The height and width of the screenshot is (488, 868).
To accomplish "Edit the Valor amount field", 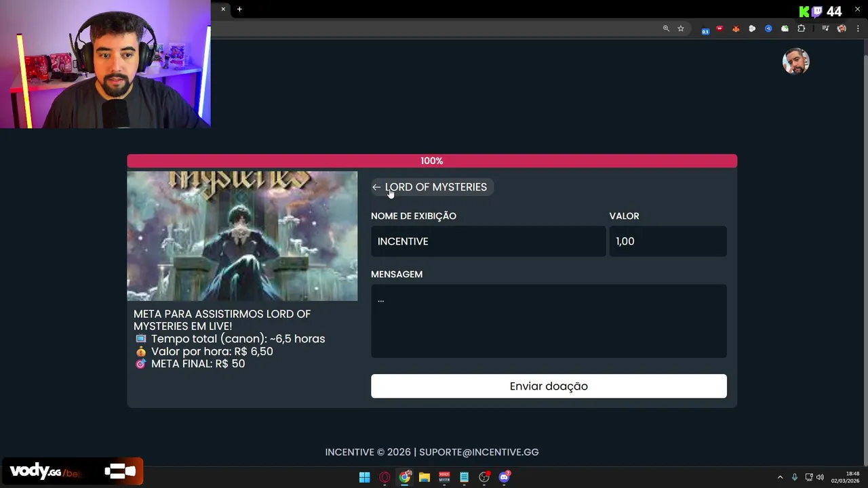I will click(x=668, y=241).
